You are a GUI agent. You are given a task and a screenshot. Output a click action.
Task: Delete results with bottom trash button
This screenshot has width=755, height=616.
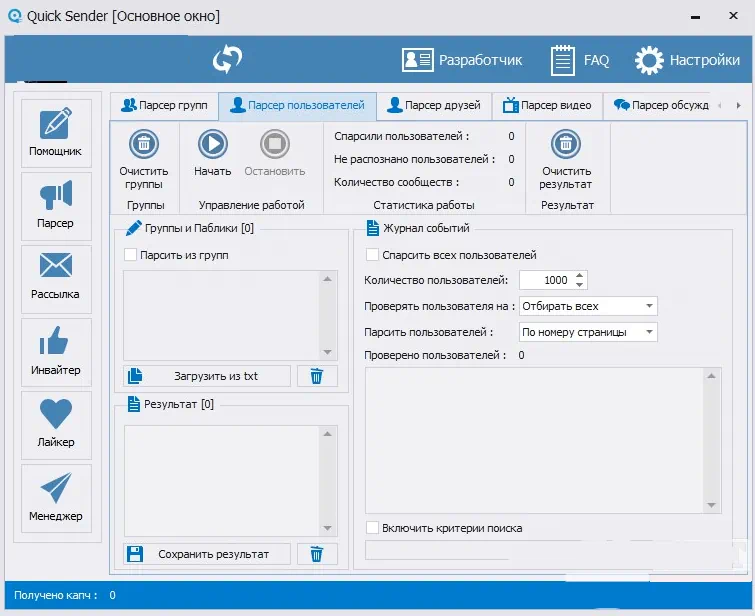click(317, 554)
